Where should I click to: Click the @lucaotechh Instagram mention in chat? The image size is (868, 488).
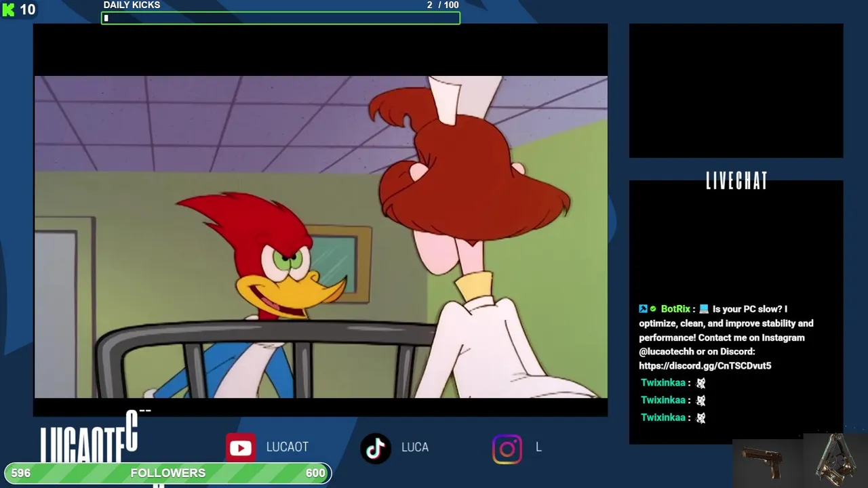[x=667, y=352]
